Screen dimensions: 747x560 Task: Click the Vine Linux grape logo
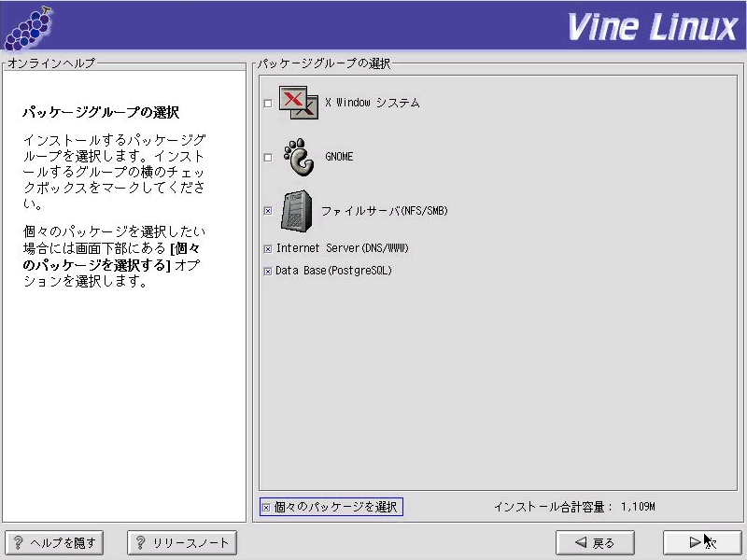(28, 28)
